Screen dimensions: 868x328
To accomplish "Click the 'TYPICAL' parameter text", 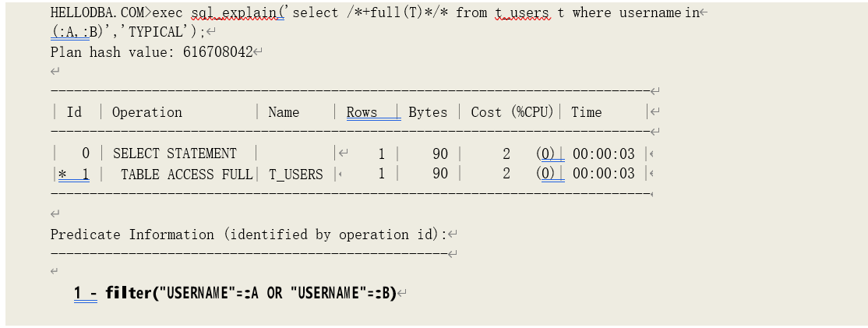I will (162, 33).
